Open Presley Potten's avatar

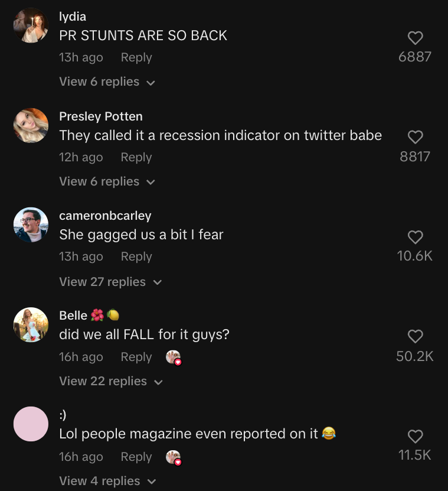tap(31, 125)
